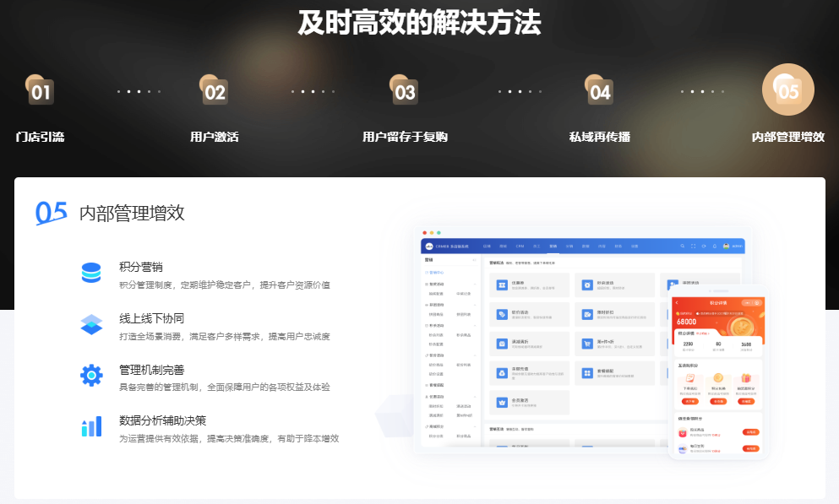Tap the back arrow on phone screen
Image resolution: width=839 pixels, height=504 pixels.
point(677,302)
